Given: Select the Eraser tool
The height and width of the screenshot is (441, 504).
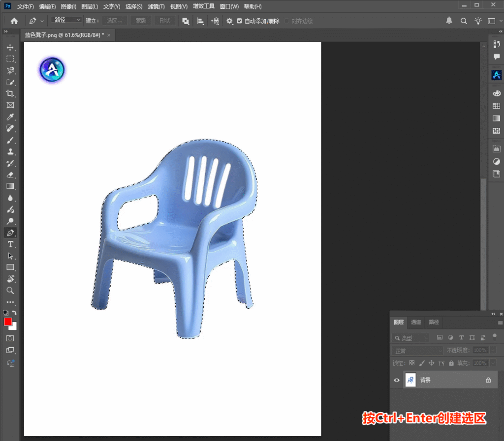Looking at the screenshot, I should tap(10, 175).
